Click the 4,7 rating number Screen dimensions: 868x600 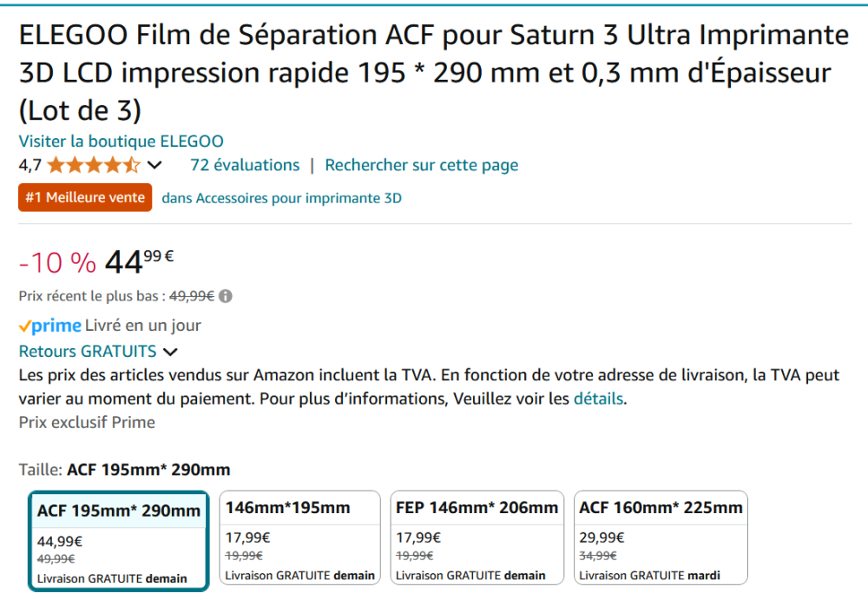pyautogui.click(x=30, y=165)
